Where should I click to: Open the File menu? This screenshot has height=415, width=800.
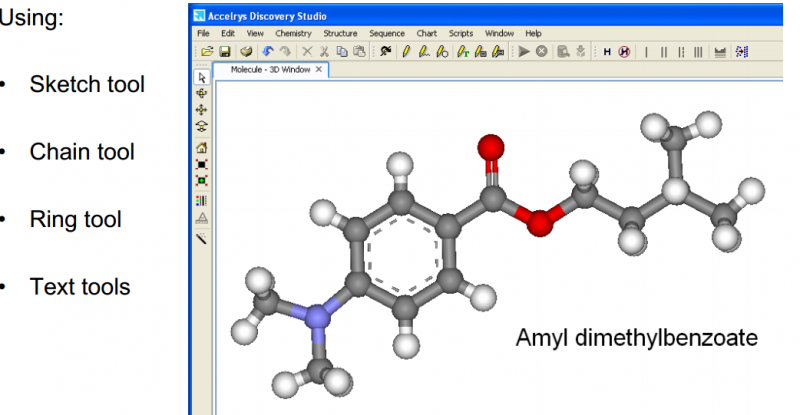pyautogui.click(x=201, y=33)
